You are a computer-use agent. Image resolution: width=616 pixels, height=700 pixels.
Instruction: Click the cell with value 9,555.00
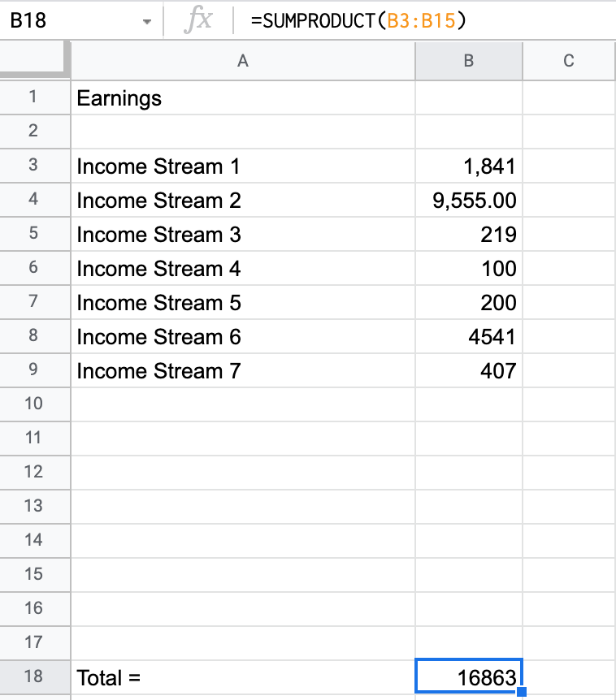pyautogui.click(x=469, y=200)
